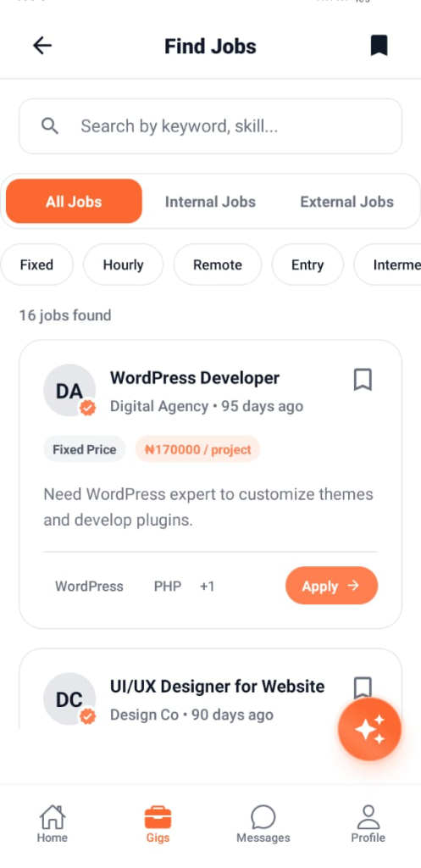The width and height of the screenshot is (421, 868).
Task: Click the verified badge on DA avatar
Action: tap(87, 409)
